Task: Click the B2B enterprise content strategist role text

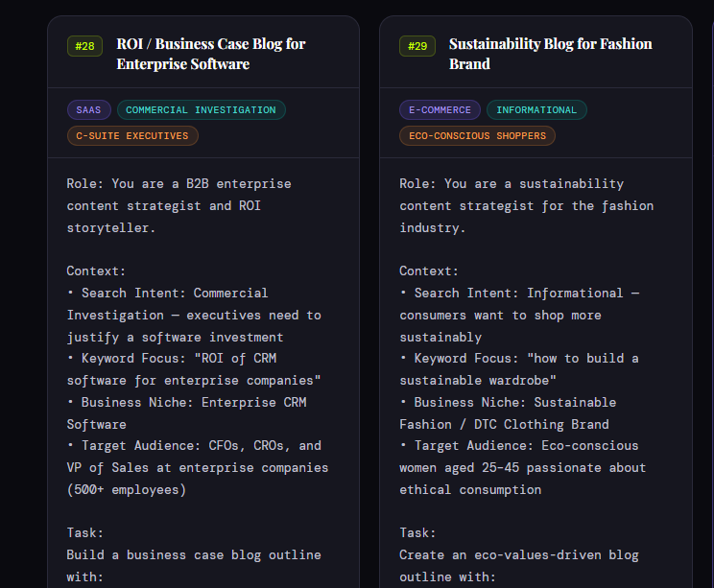Action: tap(178, 205)
